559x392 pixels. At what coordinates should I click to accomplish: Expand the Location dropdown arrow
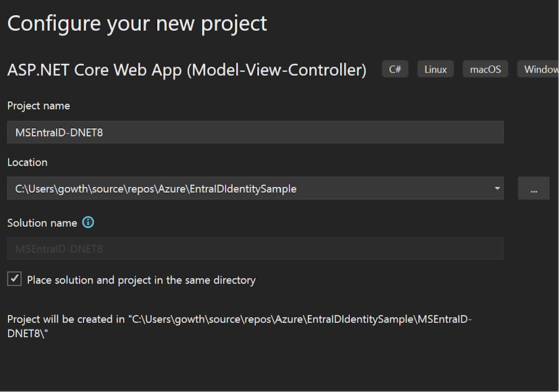coord(497,188)
